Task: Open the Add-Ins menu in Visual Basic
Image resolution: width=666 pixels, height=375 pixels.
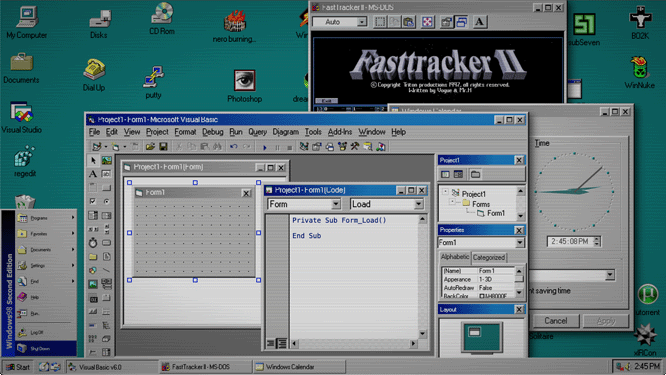Action: point(340,132)
